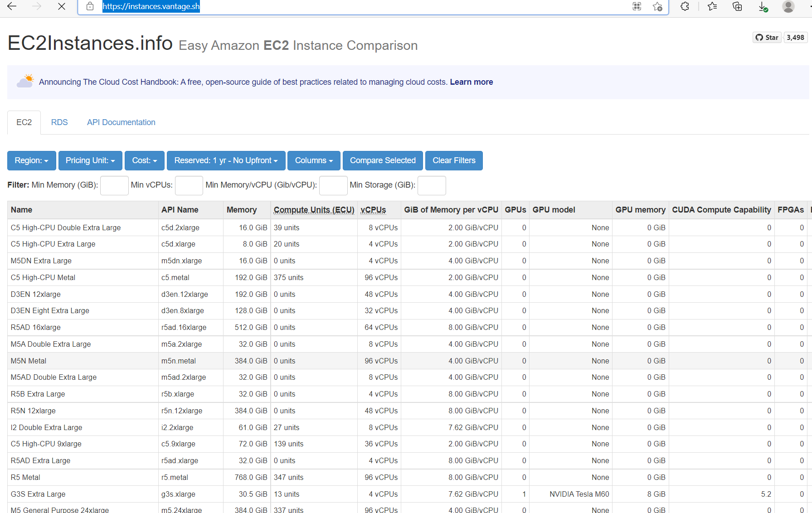The width and height of the screenshot is (812, 513).
Task: Click the Clear Filters button
Action: coord(454,160)
